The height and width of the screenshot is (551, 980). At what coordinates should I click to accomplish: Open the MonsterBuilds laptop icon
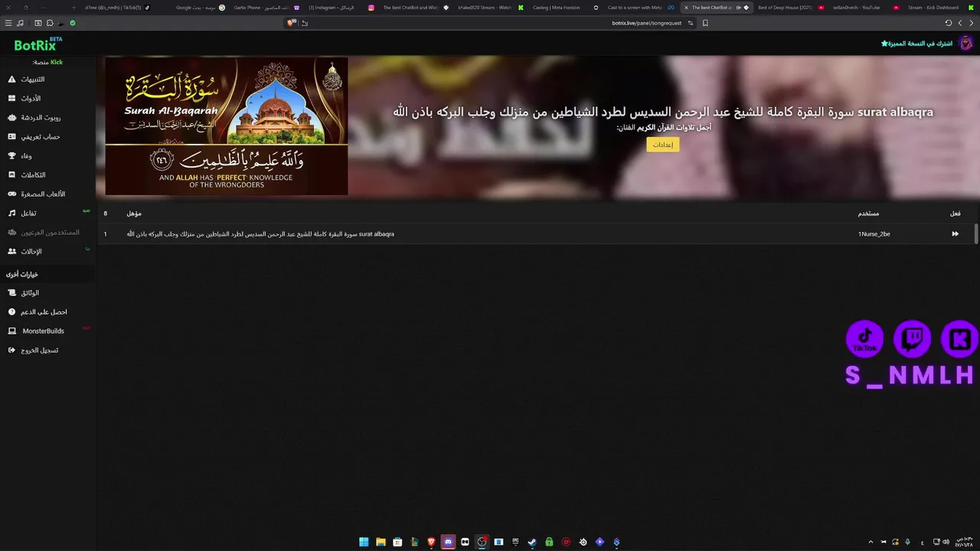pos(11,331)
